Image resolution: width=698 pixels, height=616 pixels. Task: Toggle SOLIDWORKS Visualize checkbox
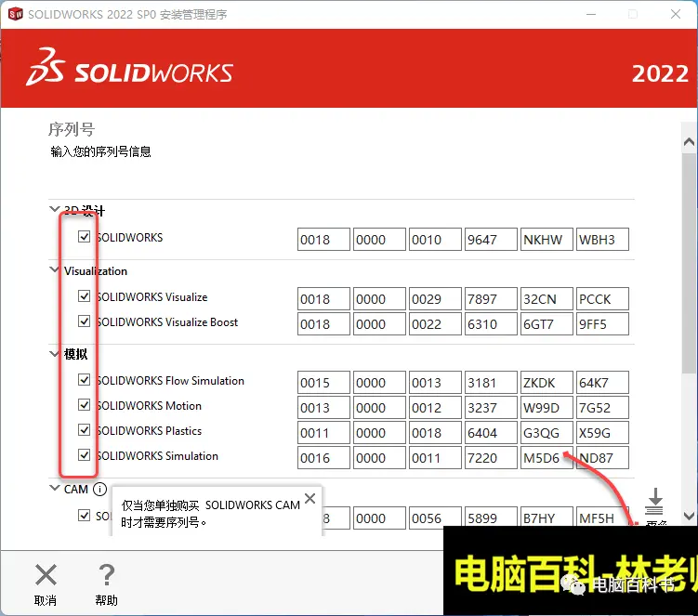tap(85, 296)
